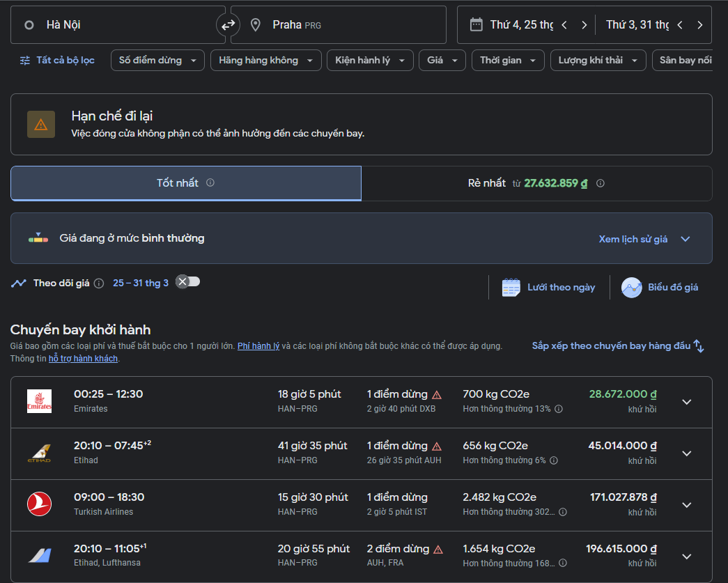Switch to the Rẻ nhất tab
This screenshot has height=583, width=728.
pos(536,183)
